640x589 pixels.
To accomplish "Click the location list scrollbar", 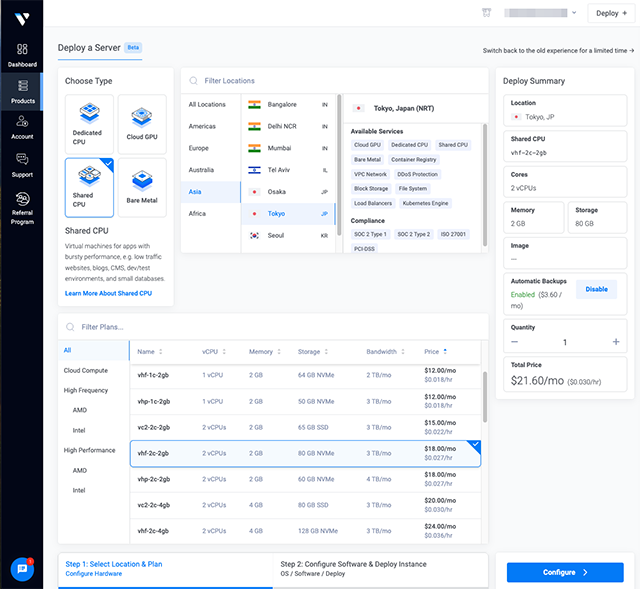I will (339, 165).
